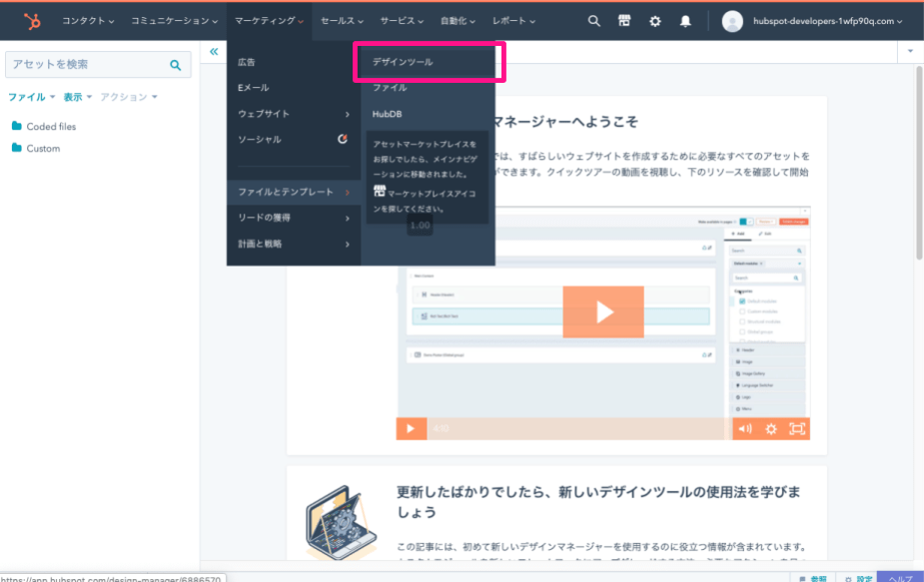Click the video volume speaker icon
The image size is (924, 582).
[744, 428]
